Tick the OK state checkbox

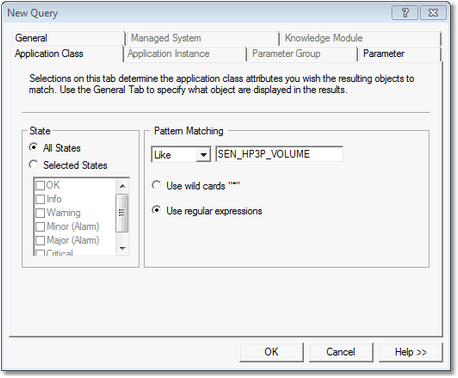(x=40, y=185)
